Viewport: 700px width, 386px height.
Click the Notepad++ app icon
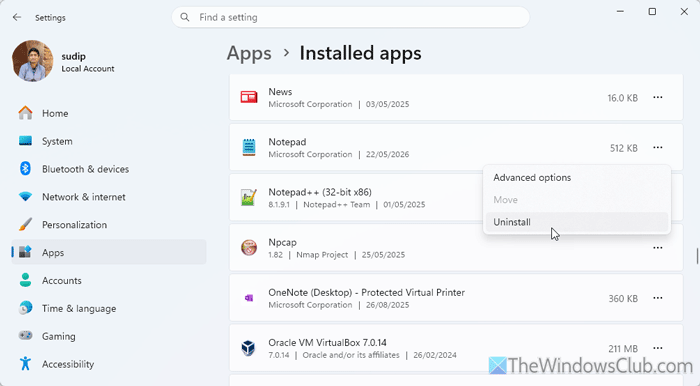click(249, 198)
